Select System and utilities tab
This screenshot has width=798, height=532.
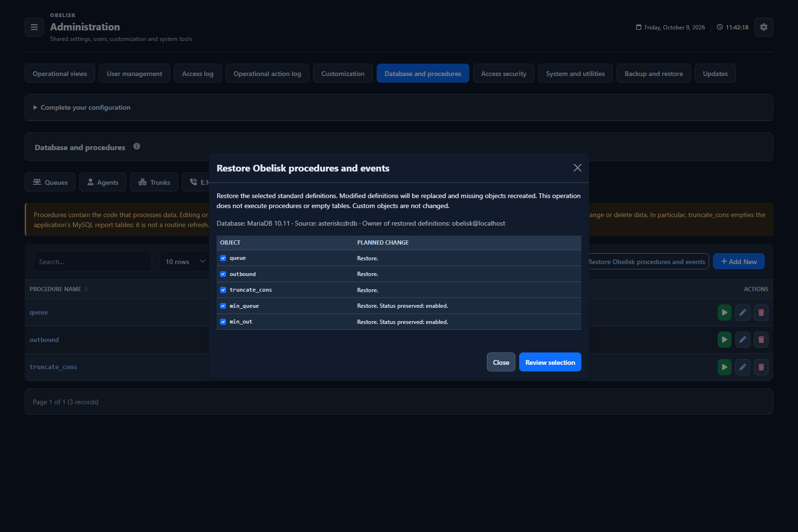tap(575, 74)
